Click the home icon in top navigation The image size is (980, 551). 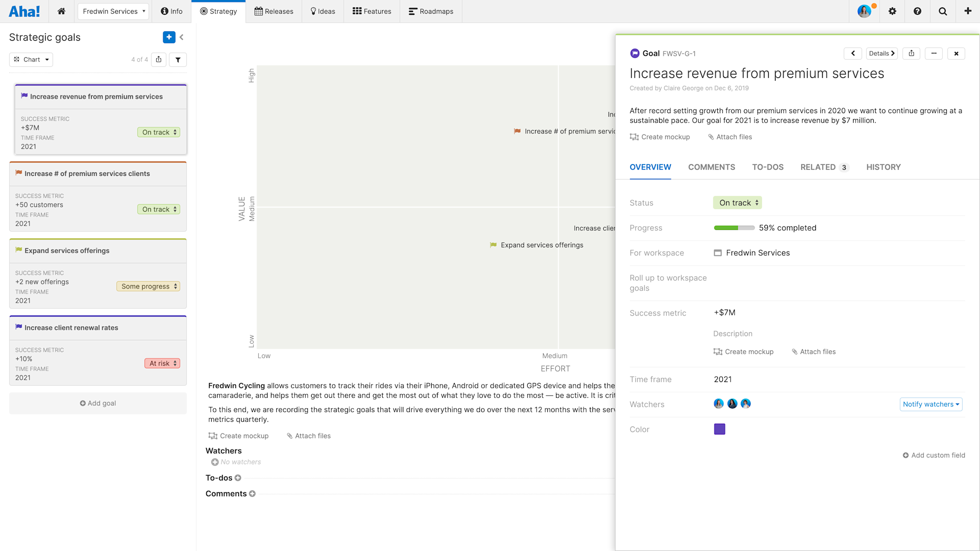point(61,11)
